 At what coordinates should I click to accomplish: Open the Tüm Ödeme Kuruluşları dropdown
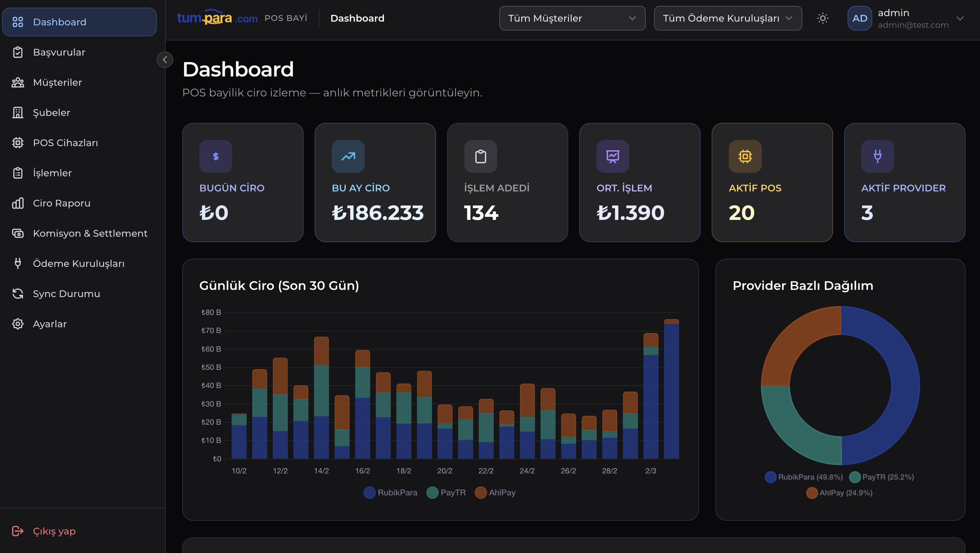click(x=727, y=18)
